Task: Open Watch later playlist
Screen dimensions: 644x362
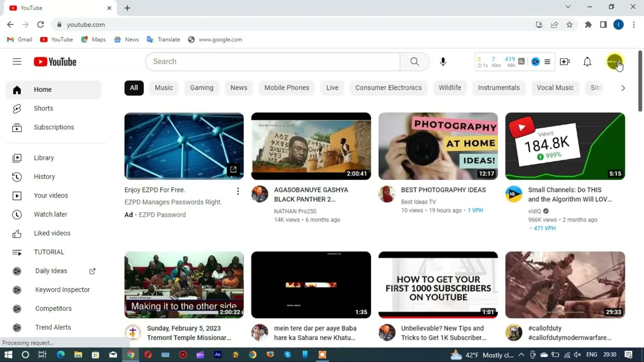Action: click(x=54, y=214)
